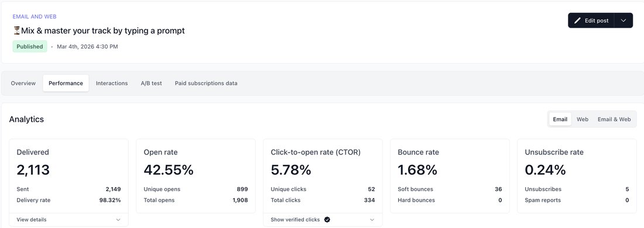644x228 pixels.
Task: Click the Open rate value 42.55%
Action: click(x=169, y=170)
